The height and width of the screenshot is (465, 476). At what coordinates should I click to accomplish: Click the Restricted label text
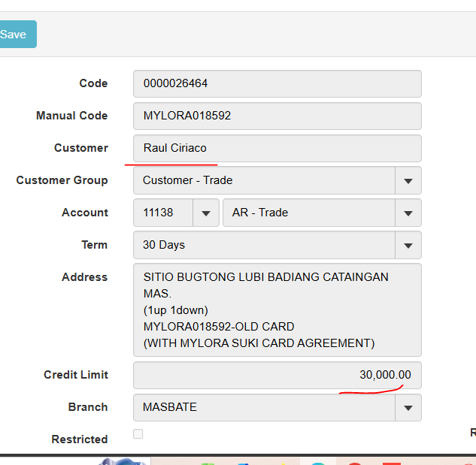80,439
